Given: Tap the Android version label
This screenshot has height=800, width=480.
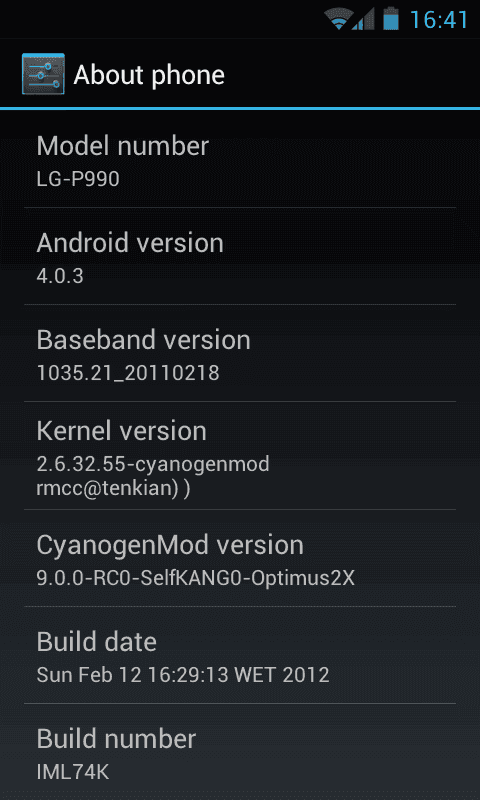Looking at the screenshot, I should click(130, 243).
